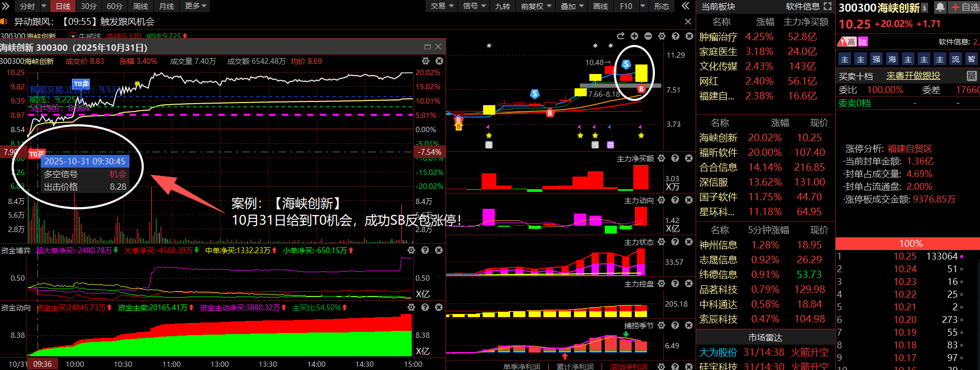Select the 周线 weekly chart tab
980x370 pixels.
(x=141, y=6)
